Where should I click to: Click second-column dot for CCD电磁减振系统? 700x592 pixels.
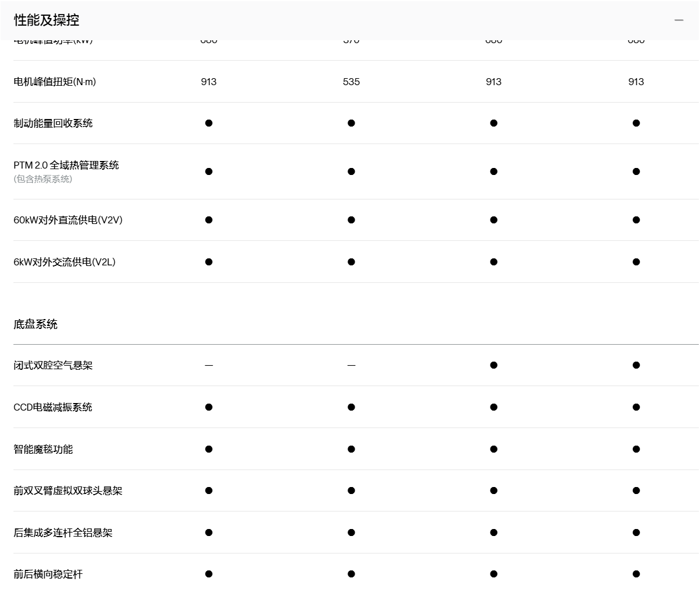coord(351,407)
